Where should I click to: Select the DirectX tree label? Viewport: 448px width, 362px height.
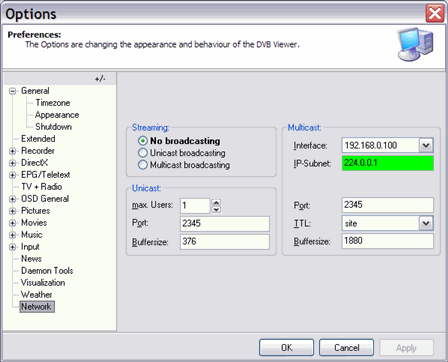coord(35,163)
